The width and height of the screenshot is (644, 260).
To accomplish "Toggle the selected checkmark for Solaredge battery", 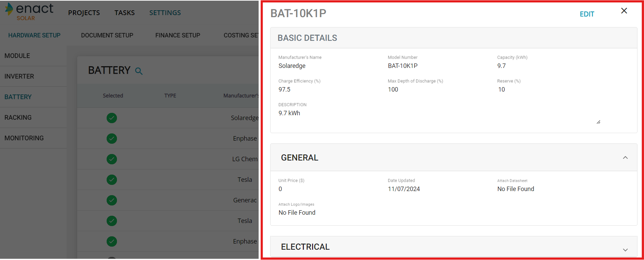I will pos(112,118).
